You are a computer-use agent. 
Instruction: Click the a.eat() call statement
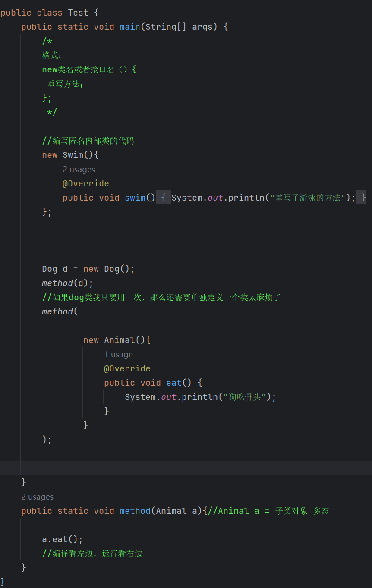click(62, 539)
